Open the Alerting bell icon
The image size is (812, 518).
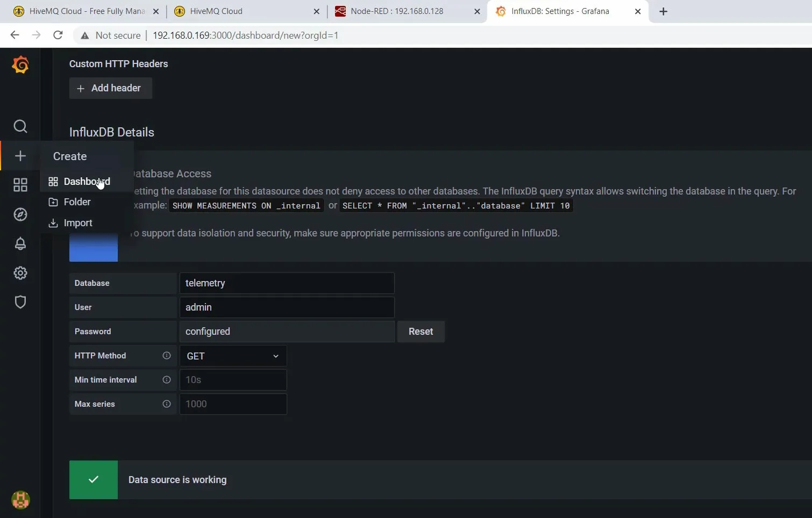20,243
